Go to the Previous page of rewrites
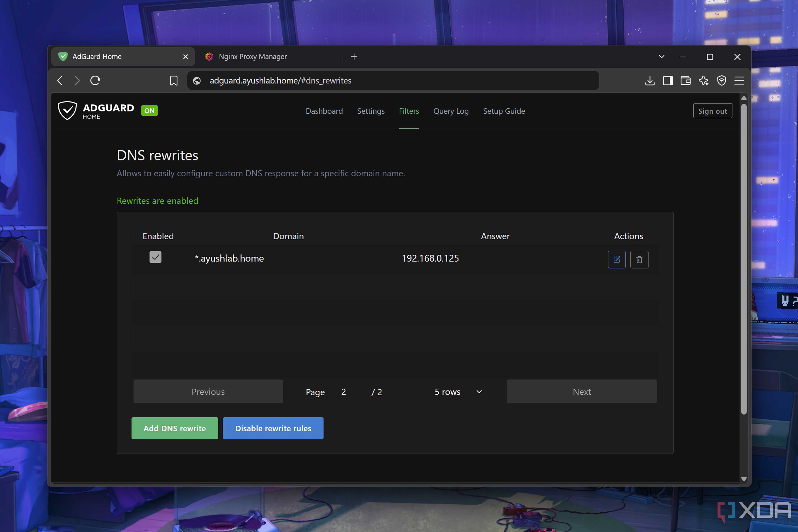Image resolution: width=798 pixels, height=532 pixels. pos(208,392)
